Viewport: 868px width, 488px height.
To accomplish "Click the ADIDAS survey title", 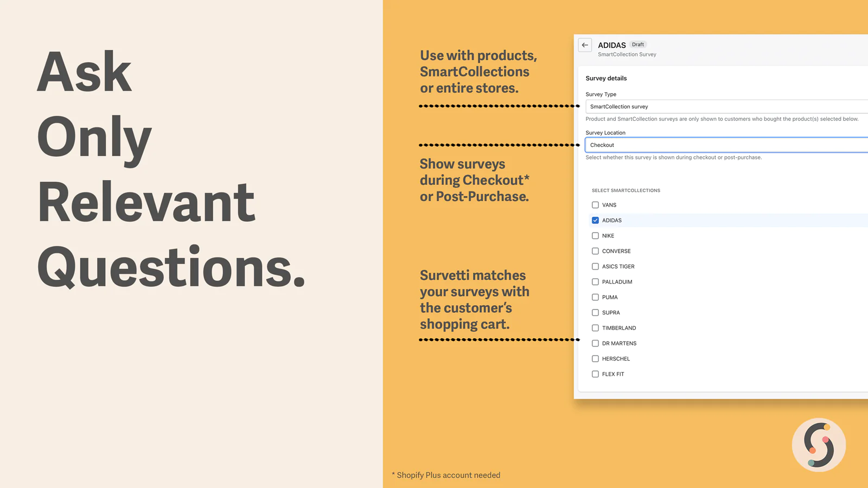I will pyautogui.click(x=612, y=45).
